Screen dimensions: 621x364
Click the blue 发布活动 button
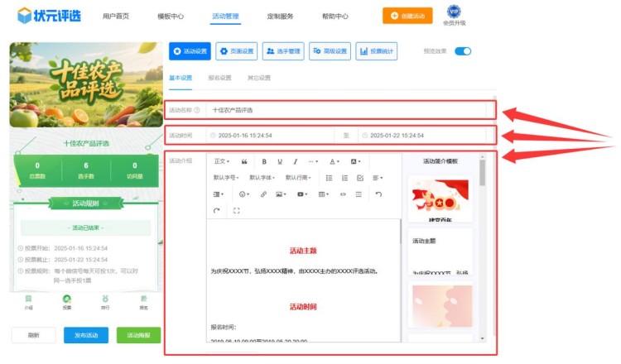click(85, 335)
